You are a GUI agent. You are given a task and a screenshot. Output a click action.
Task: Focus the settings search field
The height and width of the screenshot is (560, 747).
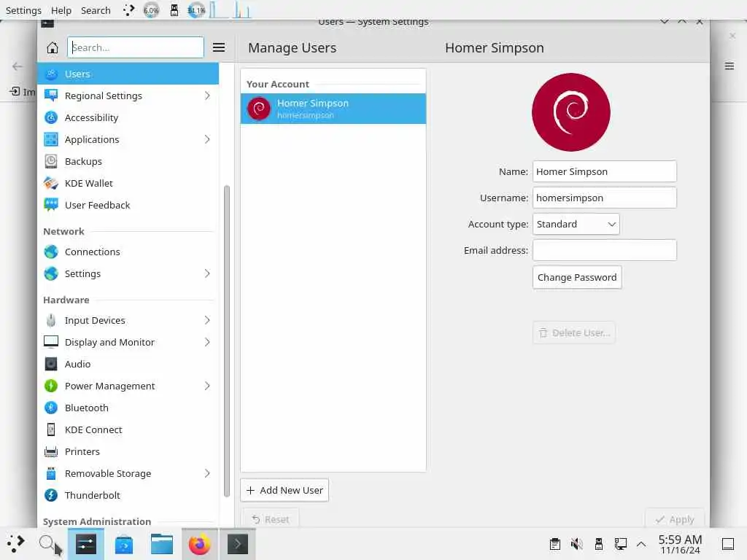tap(136, 47)
